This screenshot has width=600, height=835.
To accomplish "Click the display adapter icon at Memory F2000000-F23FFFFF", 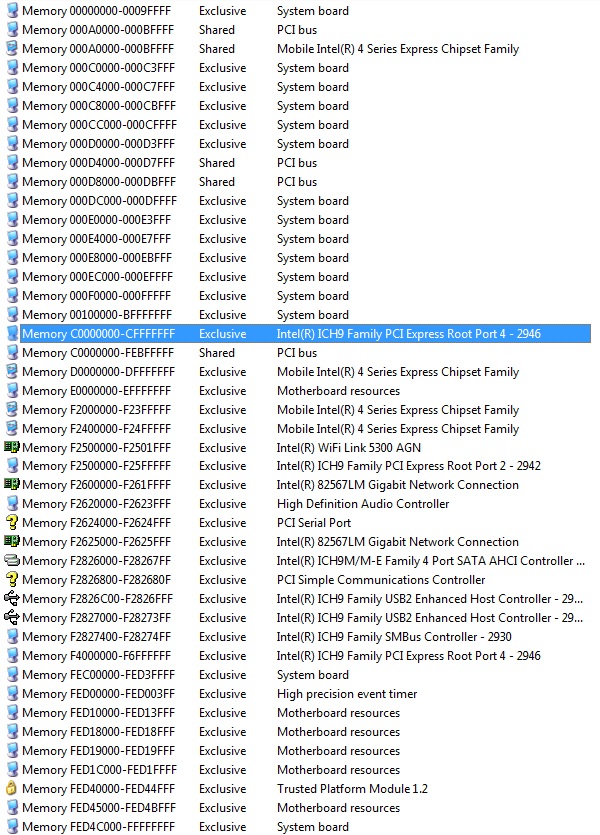I will (x=12, y=409).
